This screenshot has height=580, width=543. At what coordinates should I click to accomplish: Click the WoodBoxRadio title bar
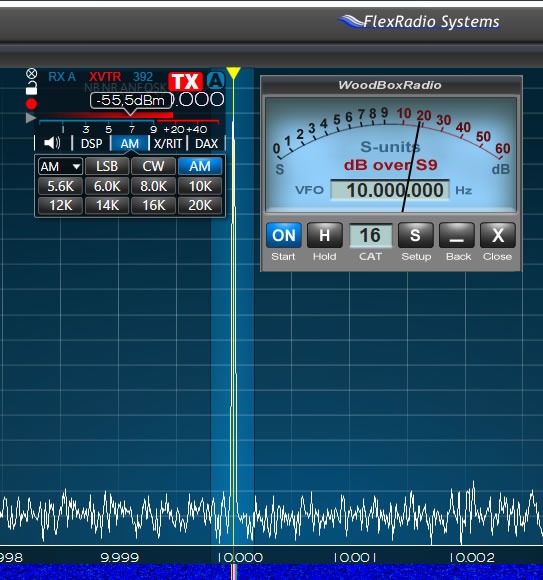click(391, 85)
